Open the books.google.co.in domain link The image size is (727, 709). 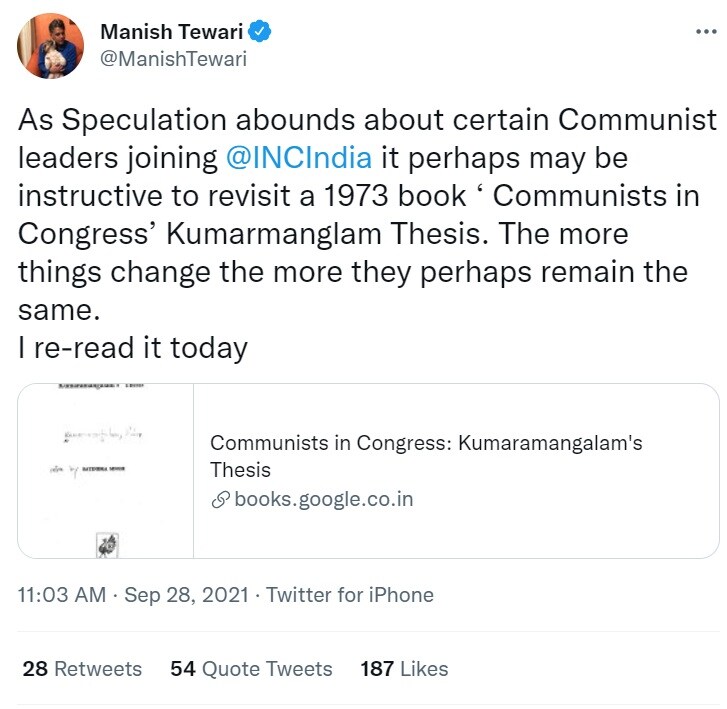point(324,499)
